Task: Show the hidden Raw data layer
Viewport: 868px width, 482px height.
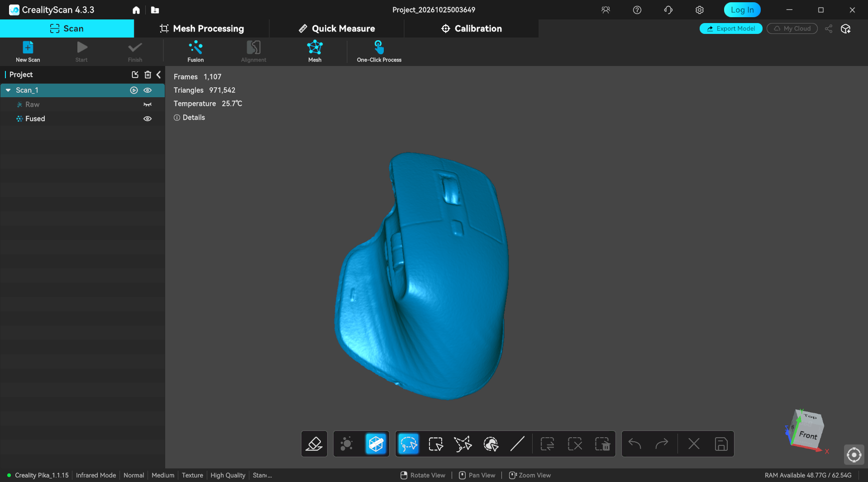Action: (x=148, y=104)
